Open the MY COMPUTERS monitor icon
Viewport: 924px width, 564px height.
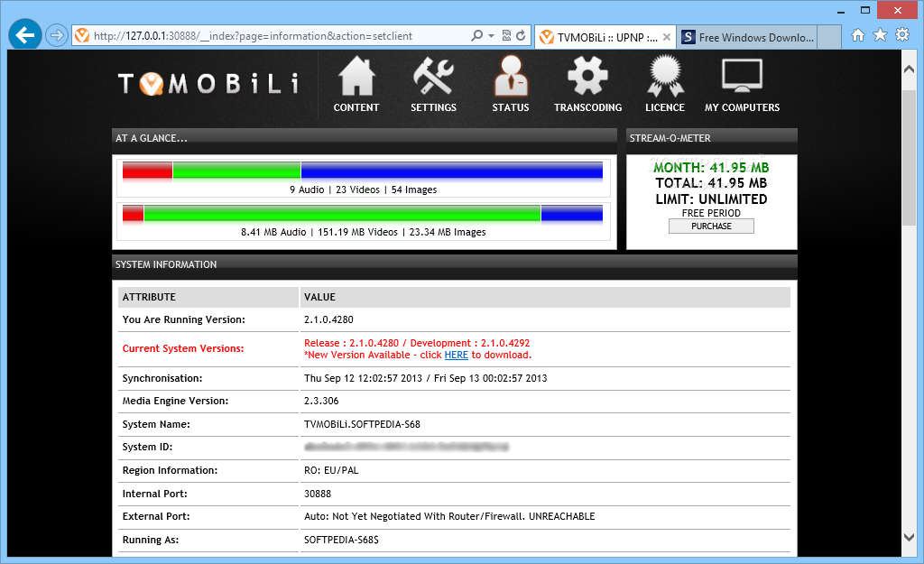coord(742,76)
